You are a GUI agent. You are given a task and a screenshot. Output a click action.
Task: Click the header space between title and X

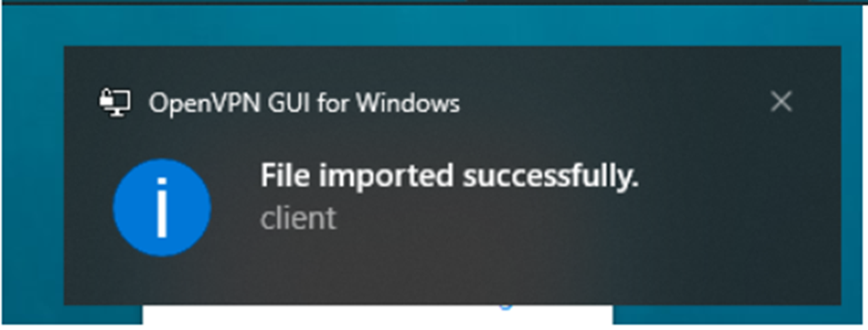pyautogui.click(x=611, y=103)
